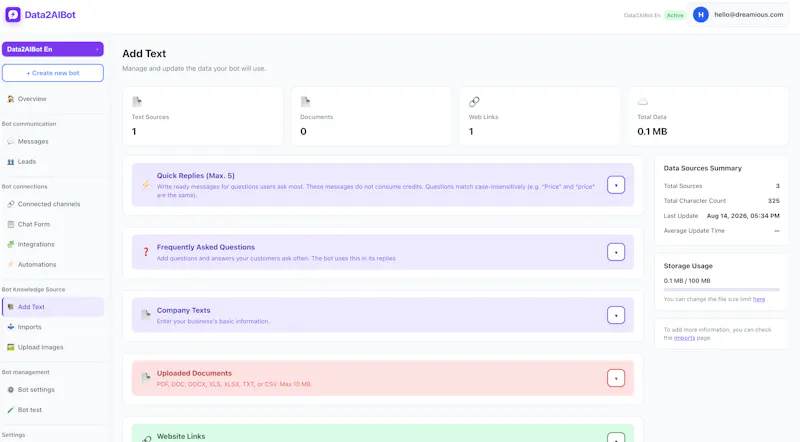
Task: Click the Uploaded Documents file icon
Action: point(146,378)
